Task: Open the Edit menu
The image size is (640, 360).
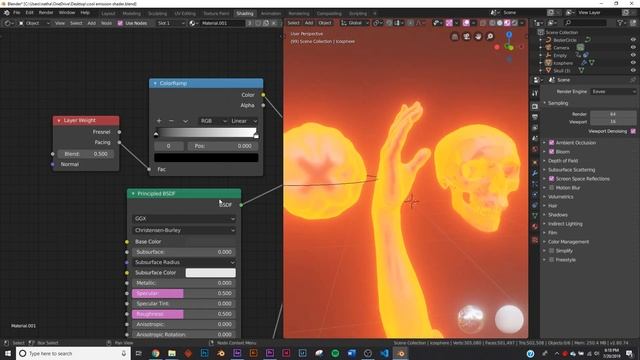Action: coord(29,13)
